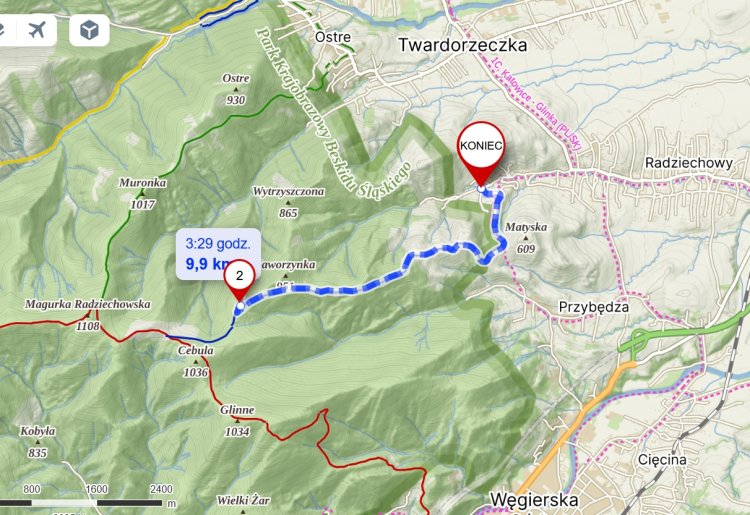This screenshot has height=515, width=750.
Task: Click the Twardorzeczka village label
Action: 463,45
